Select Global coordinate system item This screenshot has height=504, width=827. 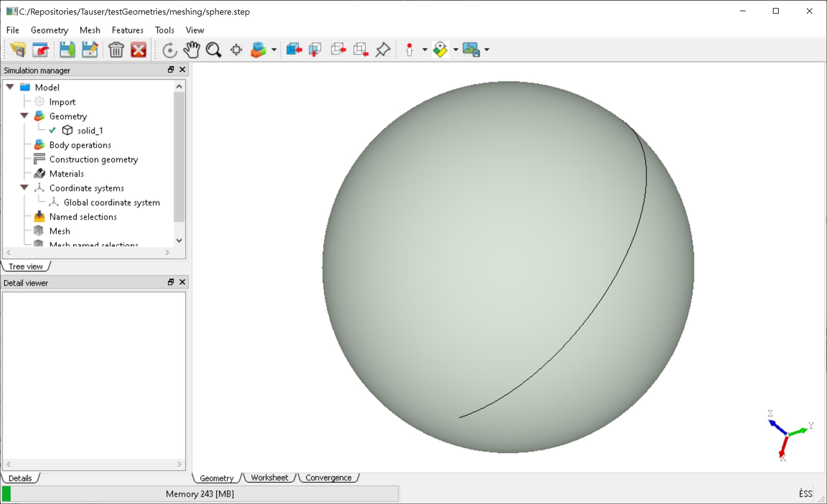(x=112, y=202)
